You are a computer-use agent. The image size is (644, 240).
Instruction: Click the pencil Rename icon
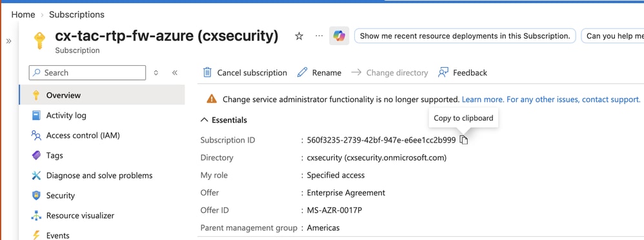[302, 73]
